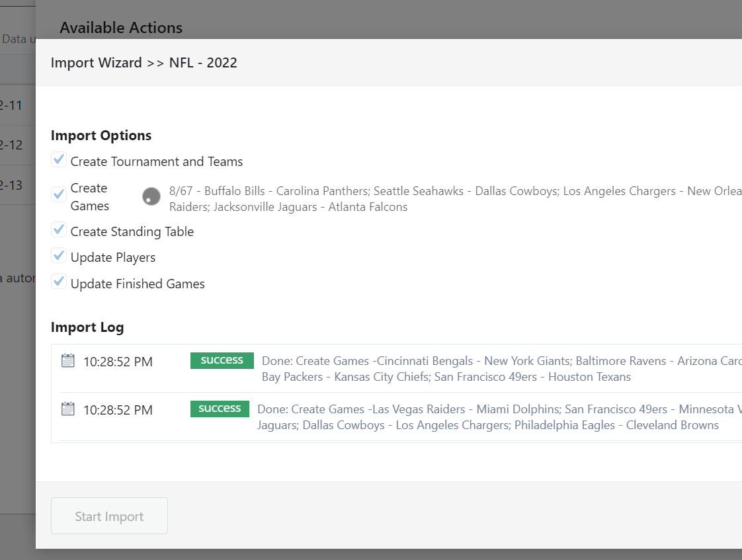Click the '8/67 - Buffalo Bills' progress text

pyautogui.click(x=455, y=198)
